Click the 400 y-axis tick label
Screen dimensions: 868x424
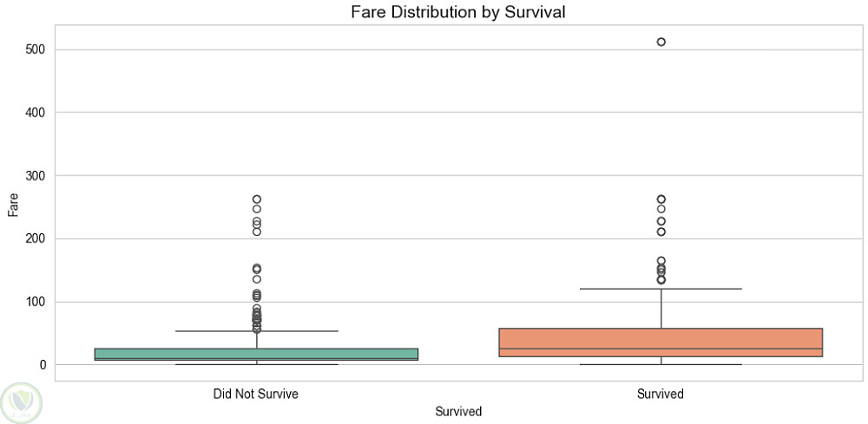point(36,113)
